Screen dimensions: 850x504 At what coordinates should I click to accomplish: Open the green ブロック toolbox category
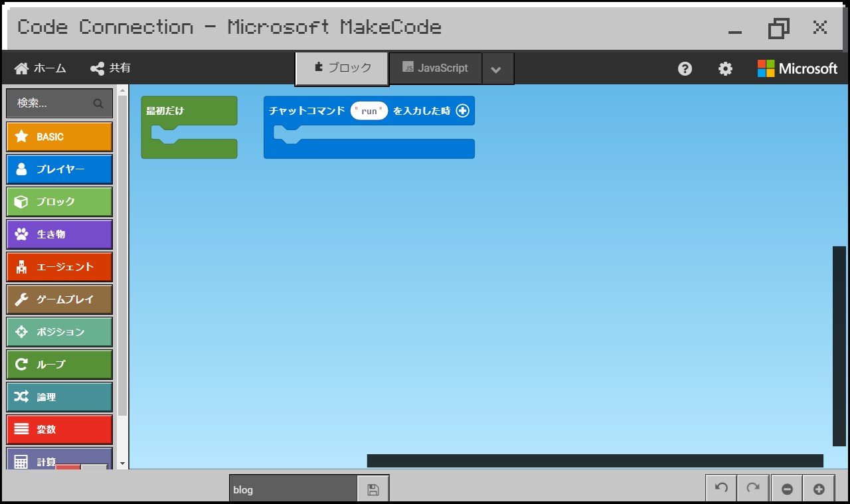pyautogui.click(x=59, y=202)
